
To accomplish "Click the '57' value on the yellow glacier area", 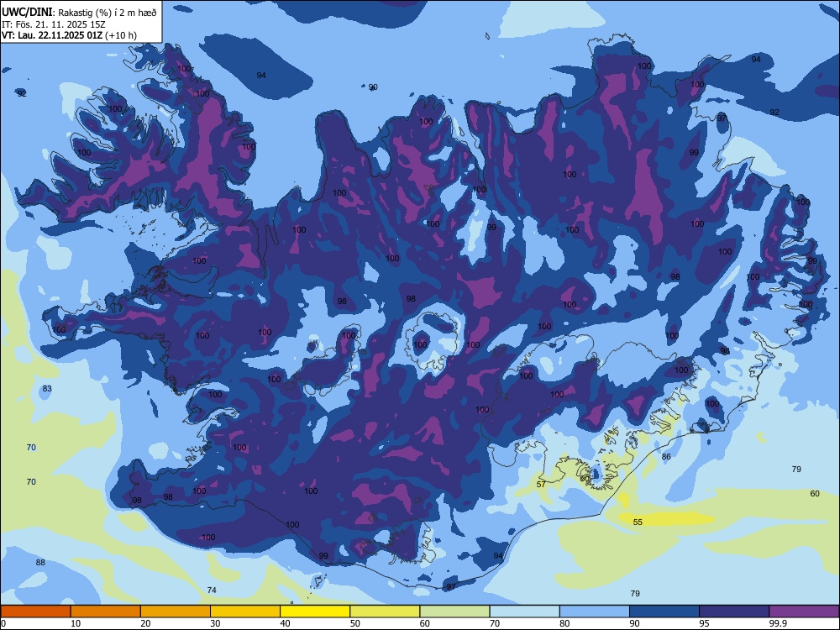I will (541, 485).
